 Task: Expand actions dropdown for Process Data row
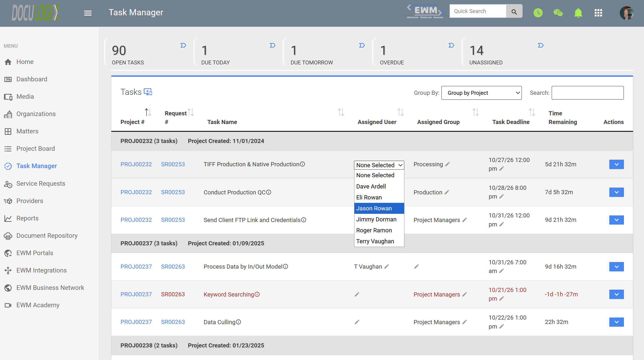coord(616,267)
